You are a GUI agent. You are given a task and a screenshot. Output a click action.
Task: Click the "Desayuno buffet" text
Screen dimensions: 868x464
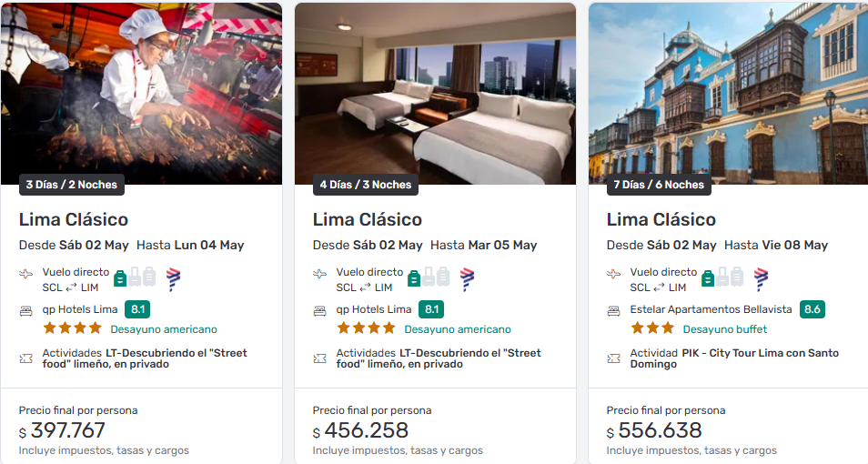(724, 329)
